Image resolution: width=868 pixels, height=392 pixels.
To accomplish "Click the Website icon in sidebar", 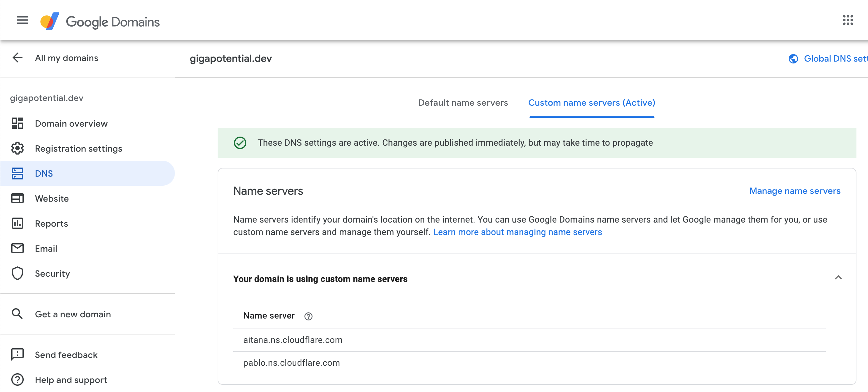I will [x=18, y=199].
